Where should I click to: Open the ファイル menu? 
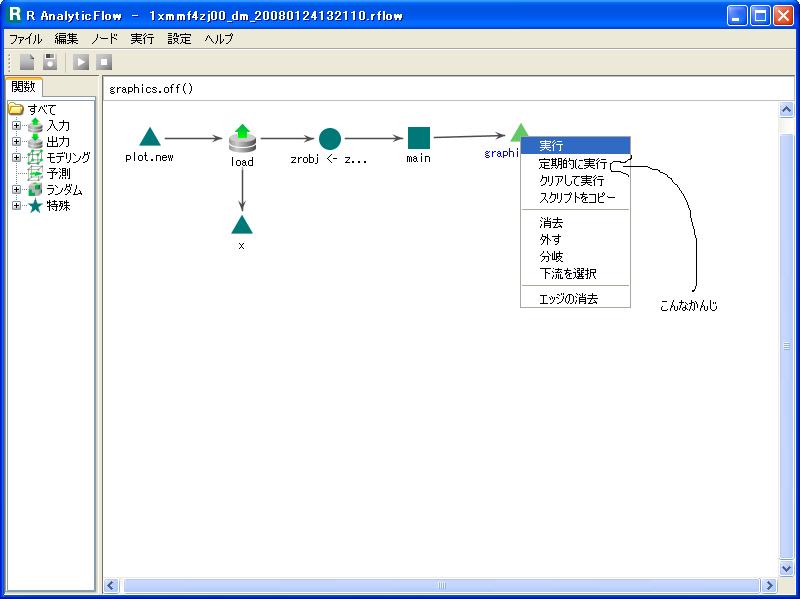pos(26,39)
